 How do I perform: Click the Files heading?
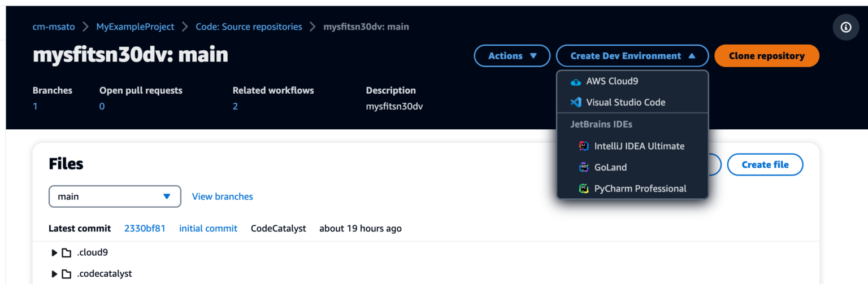[x=66, y=164]
